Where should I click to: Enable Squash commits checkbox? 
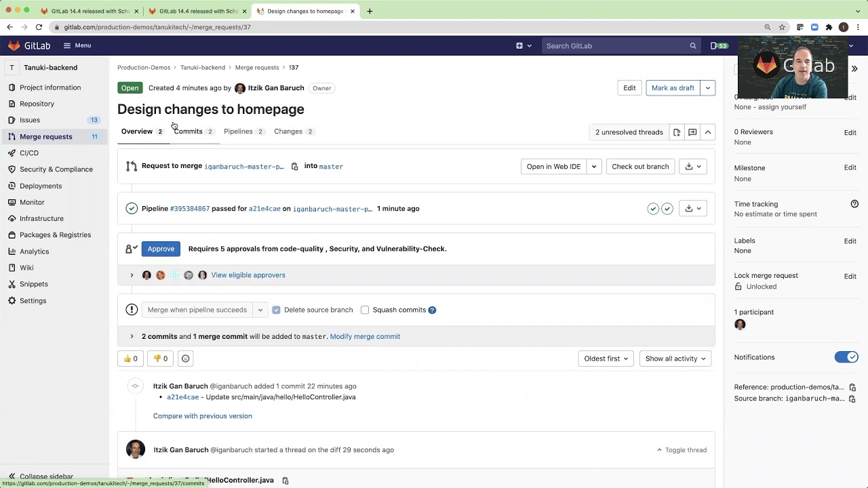365,310
